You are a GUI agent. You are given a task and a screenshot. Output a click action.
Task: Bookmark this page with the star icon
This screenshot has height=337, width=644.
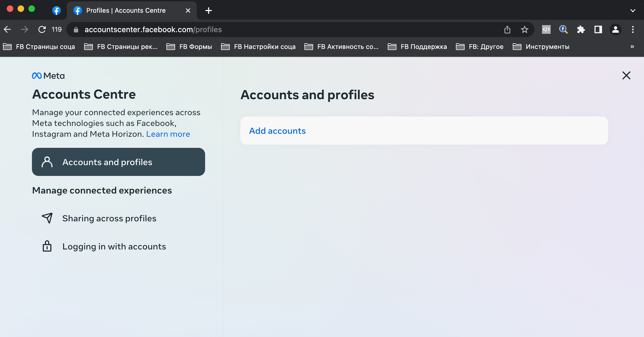(x=525, y=29)
